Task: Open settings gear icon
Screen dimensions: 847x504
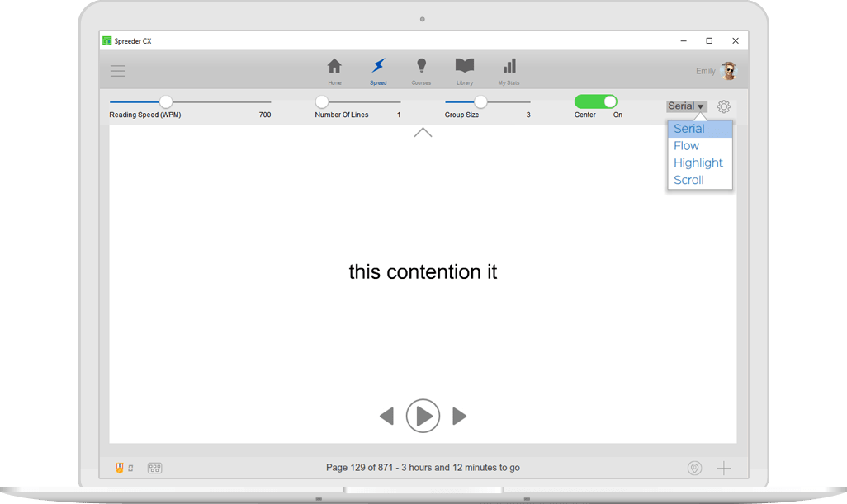Action: 724,106
